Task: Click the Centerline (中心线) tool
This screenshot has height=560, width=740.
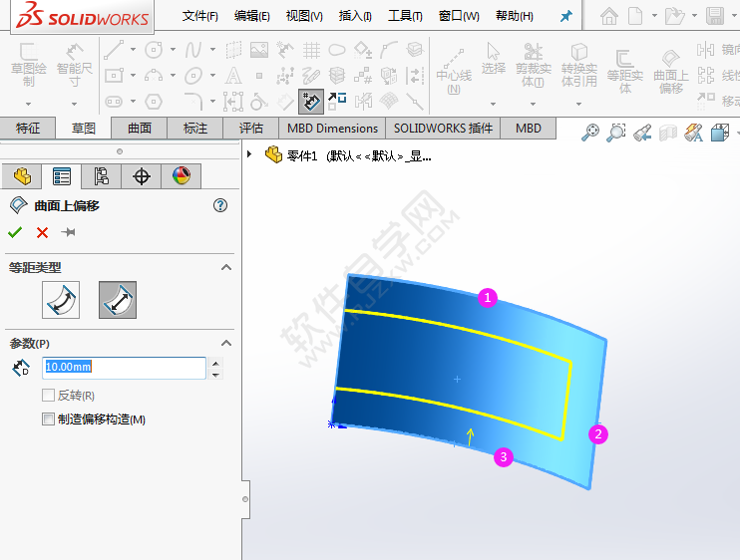Action: pyautogui.click(x=454, y=71)
